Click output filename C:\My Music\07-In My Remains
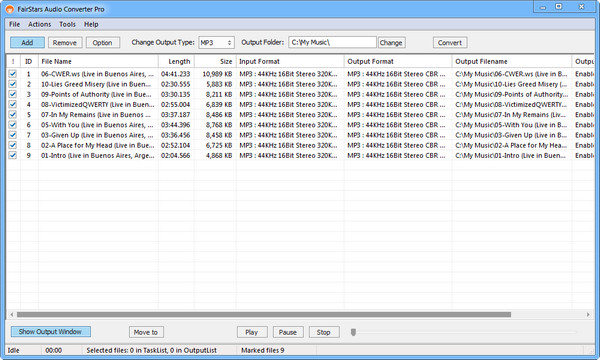The width and height of the screenshot is (600, 360). click(x=510, y=114)
